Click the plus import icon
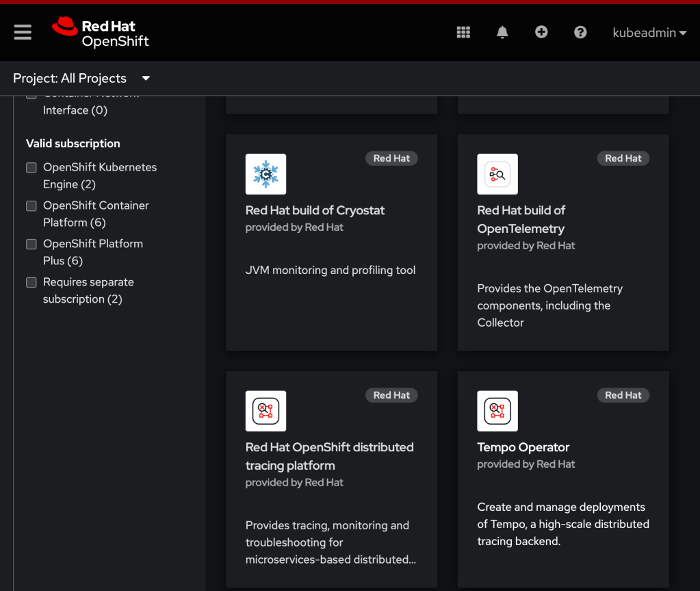700x591 pixels. click(x=541, y=32)
